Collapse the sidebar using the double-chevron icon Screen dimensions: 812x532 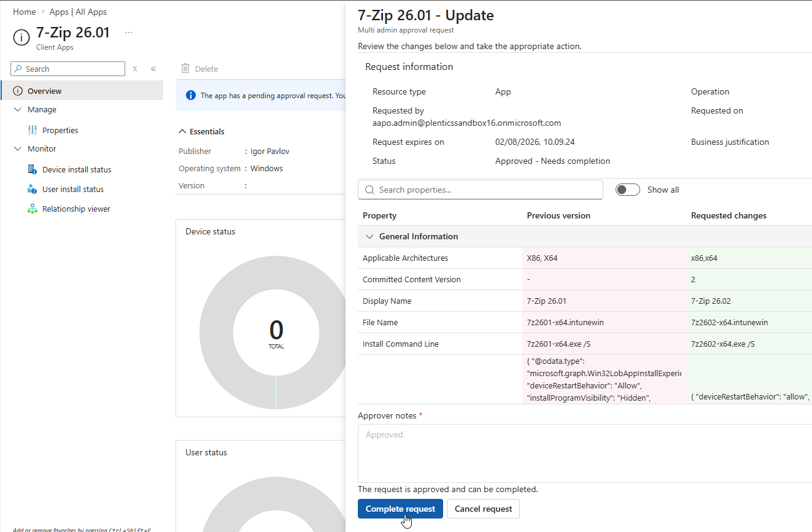point(153,69)
